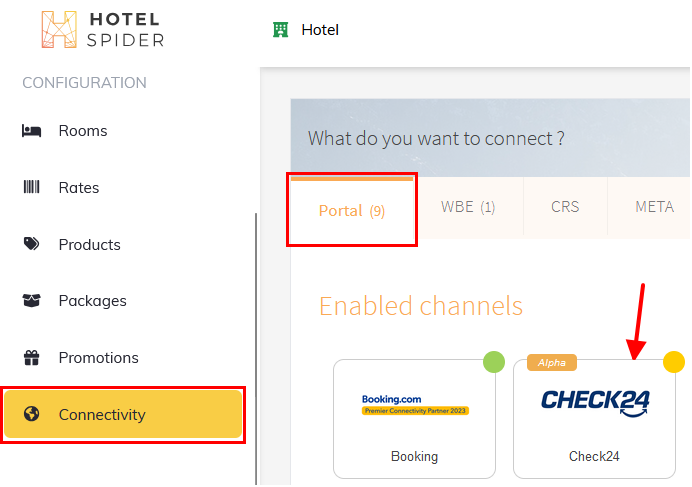Switch to the WBE (1) tab
This screenshot has width=692, height=487.
[468, 208]
